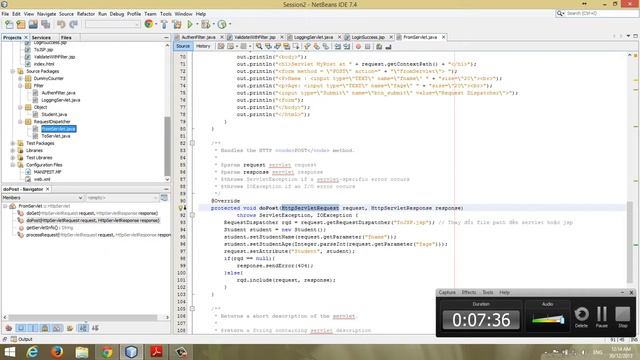Click the red Start Macro Recording icon
The height and width of the screenshot is (360, 640).
pyautogui.click(x=358, y=47)
